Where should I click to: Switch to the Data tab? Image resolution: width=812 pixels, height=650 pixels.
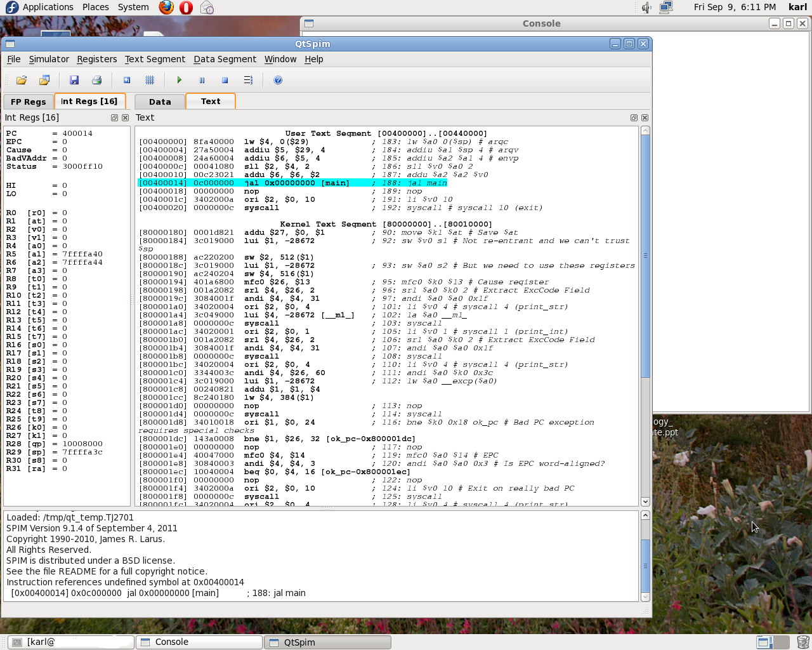point(160,102)
